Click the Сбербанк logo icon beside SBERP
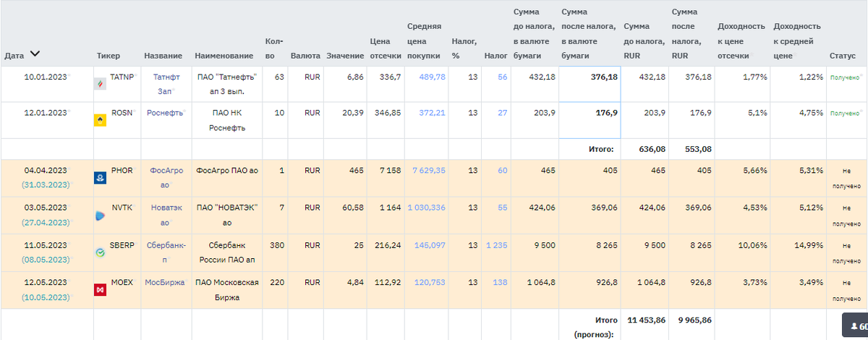The height and width of the screenshot is (340, 868). pyautogui.click(x=101, y=252)
